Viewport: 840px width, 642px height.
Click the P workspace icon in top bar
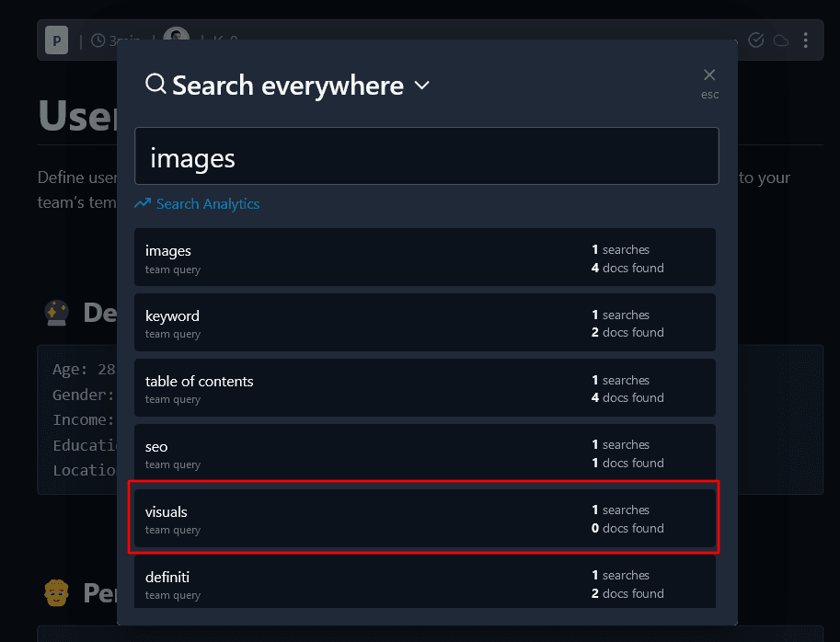coord(57,40)
